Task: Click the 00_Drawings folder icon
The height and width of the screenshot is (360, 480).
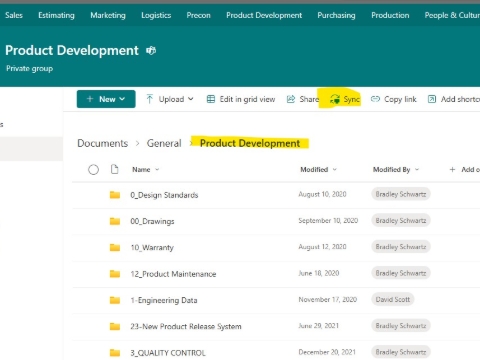Action: 115,221
